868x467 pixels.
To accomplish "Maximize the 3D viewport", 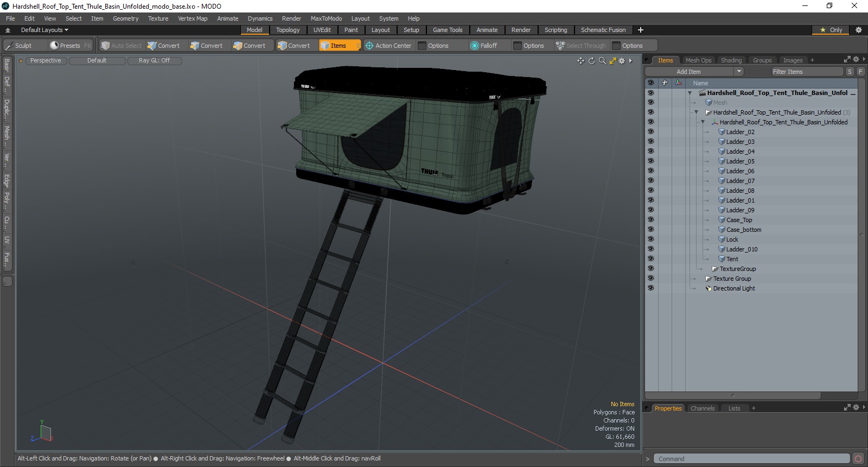I will pos(612,61).
